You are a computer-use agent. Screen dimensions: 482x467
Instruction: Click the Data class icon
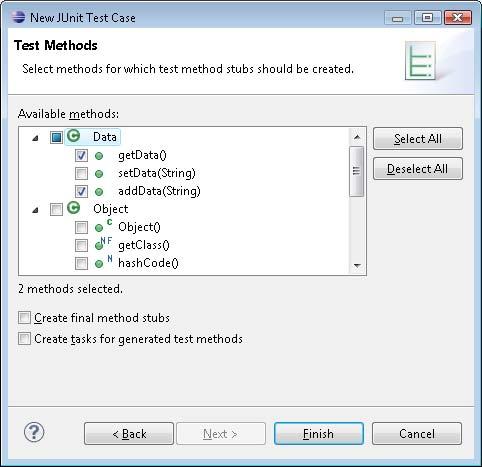pos(73,136)
